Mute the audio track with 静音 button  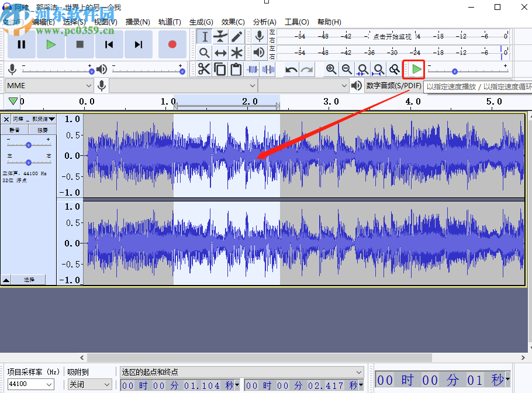tap(15, 129)
